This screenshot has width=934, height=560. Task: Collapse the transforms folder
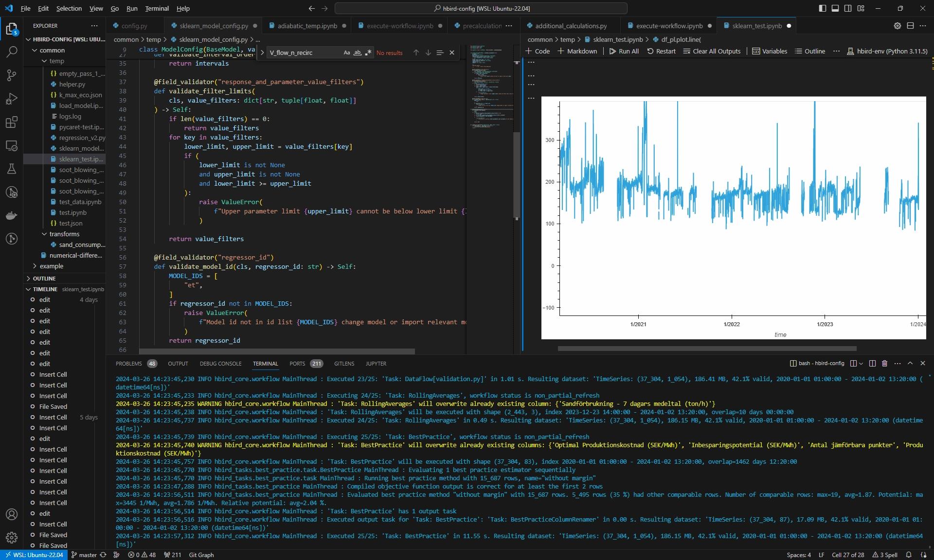pyautogui.click(x=64, y=234)
